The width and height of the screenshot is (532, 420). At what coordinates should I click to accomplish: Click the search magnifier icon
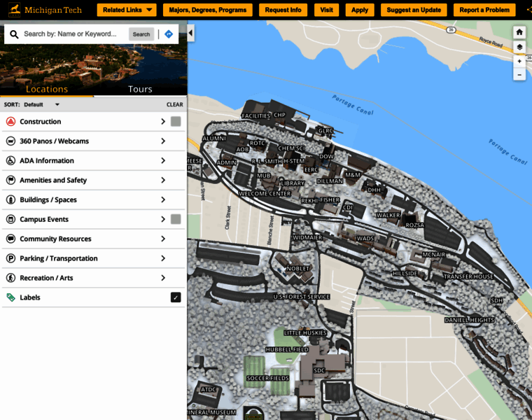(14, 34)
